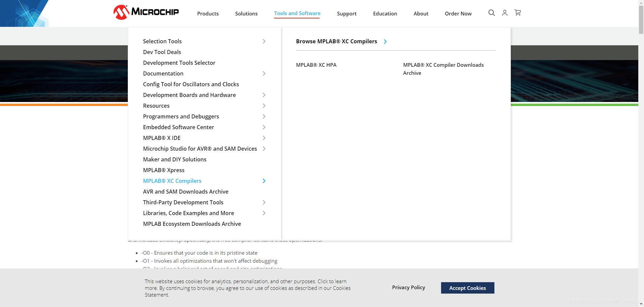Expand Third-Party Development Tools chevron
The width and height of the screenshot is (644, 307).
[x=264, y=202]
